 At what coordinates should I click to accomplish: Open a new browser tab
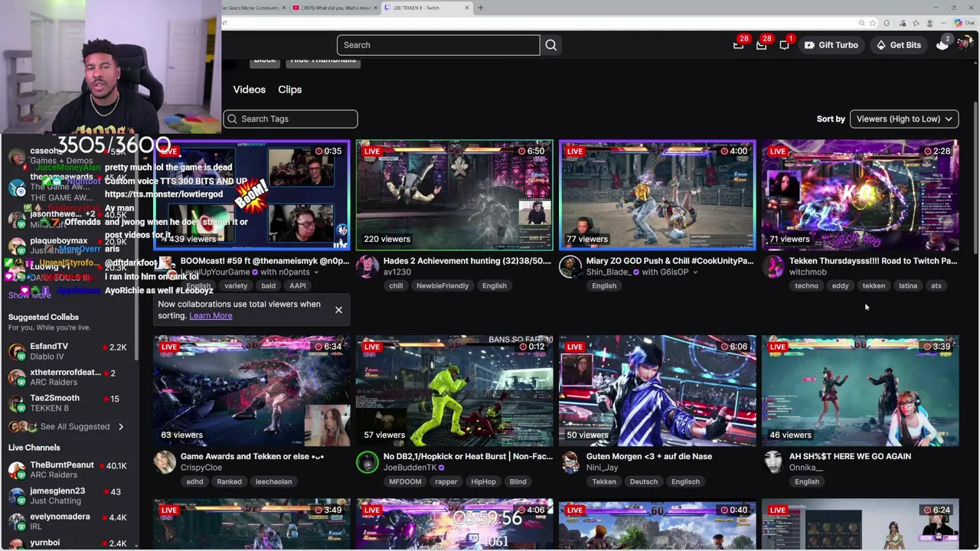(x=481, y=8)
